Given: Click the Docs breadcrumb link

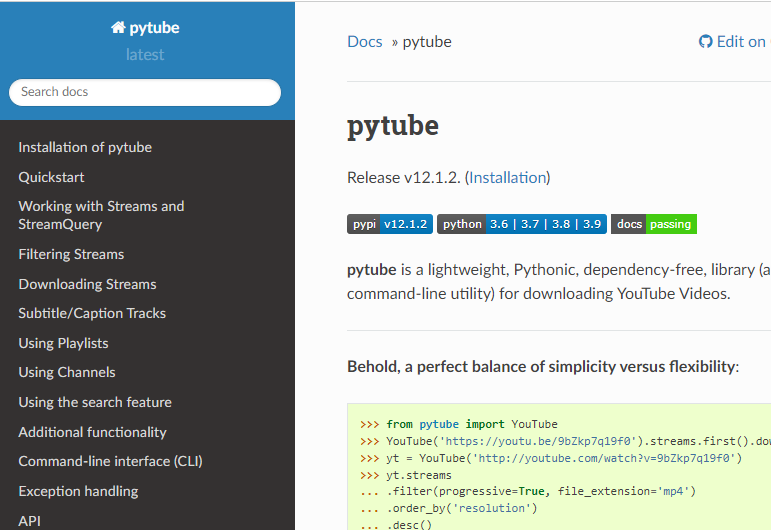Looking at the screenshot, I should click(364, 42).
